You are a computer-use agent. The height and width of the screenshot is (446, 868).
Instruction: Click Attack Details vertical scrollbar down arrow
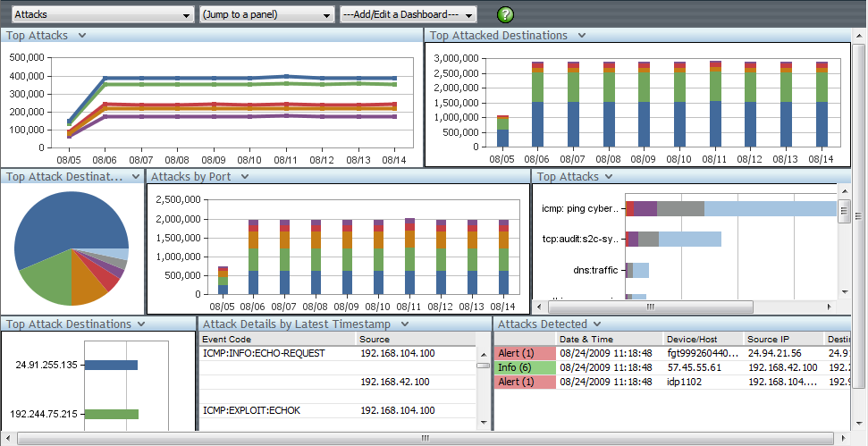pos(483,423)
